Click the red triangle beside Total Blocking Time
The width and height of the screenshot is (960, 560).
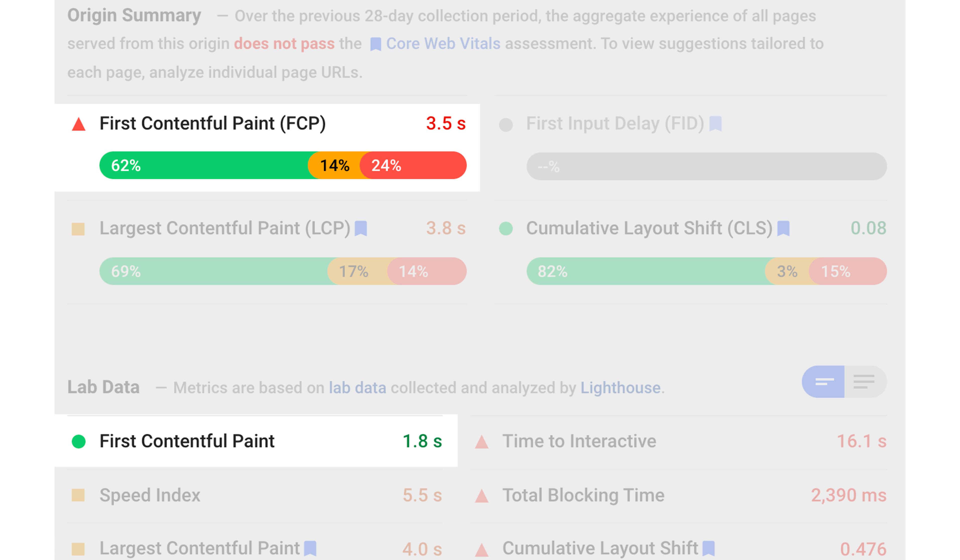point(482,495)
